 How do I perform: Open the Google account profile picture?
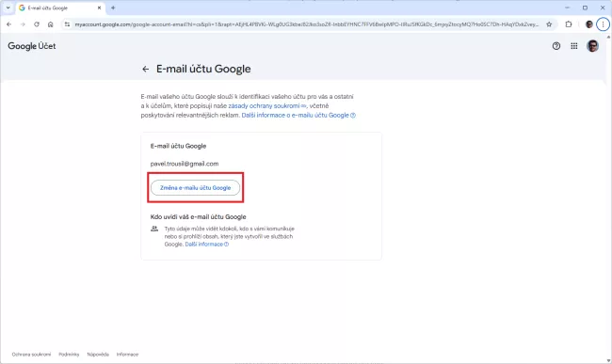(592, 46)
